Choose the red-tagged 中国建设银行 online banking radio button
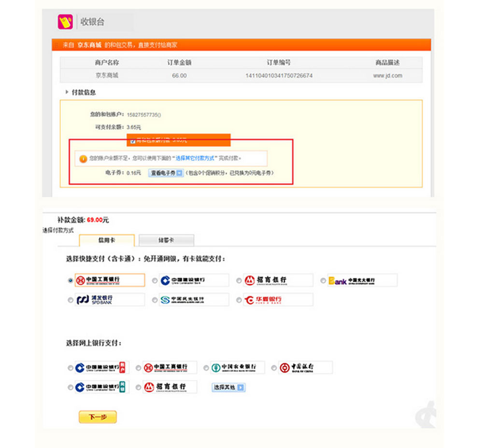483x448 pixels. (x=70, y=368)
